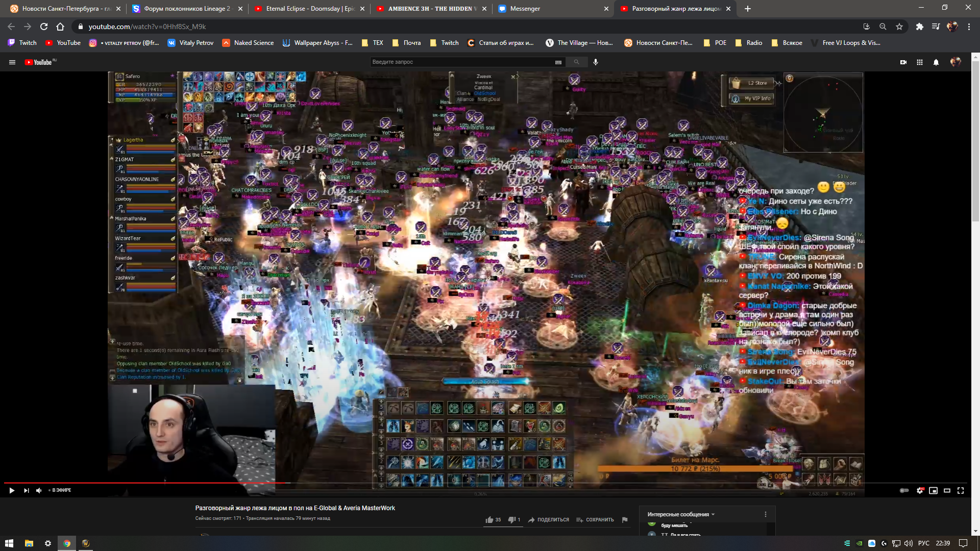The width and height of the screenshot is (980, 551).
Task: Focus the YouTube search input field
Action: (459, 62)
